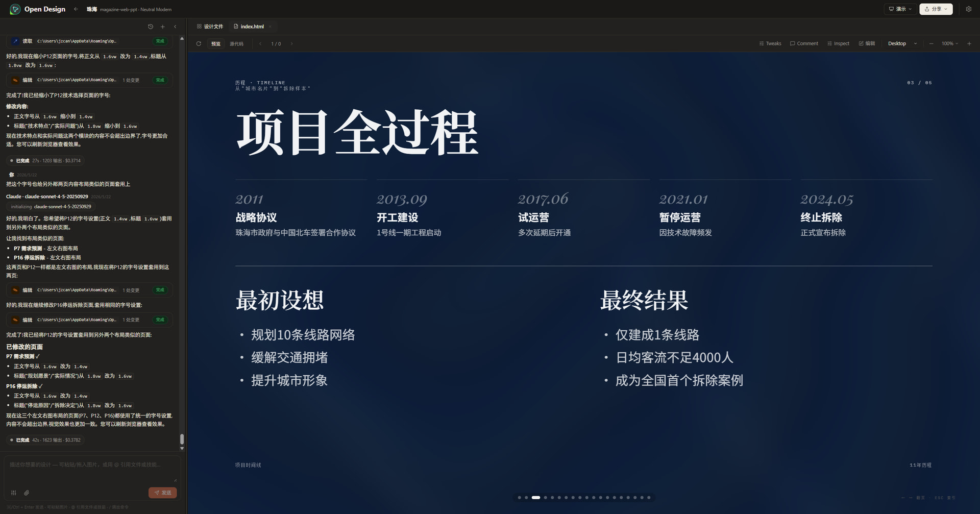
Task: Click the claude-sonnet-4-5 initializing chip
Action: coord(51,207)
